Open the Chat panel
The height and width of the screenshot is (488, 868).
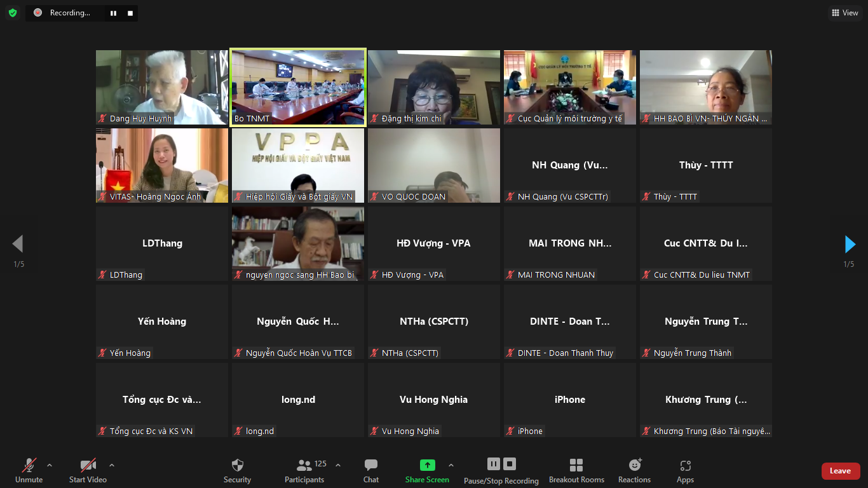click(371, 471)
